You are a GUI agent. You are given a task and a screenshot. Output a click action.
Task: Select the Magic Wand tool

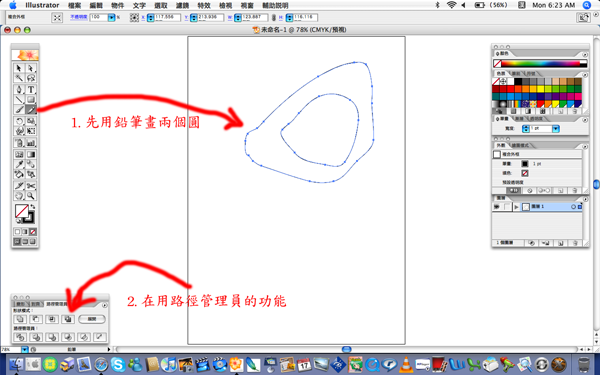point(19,78)
